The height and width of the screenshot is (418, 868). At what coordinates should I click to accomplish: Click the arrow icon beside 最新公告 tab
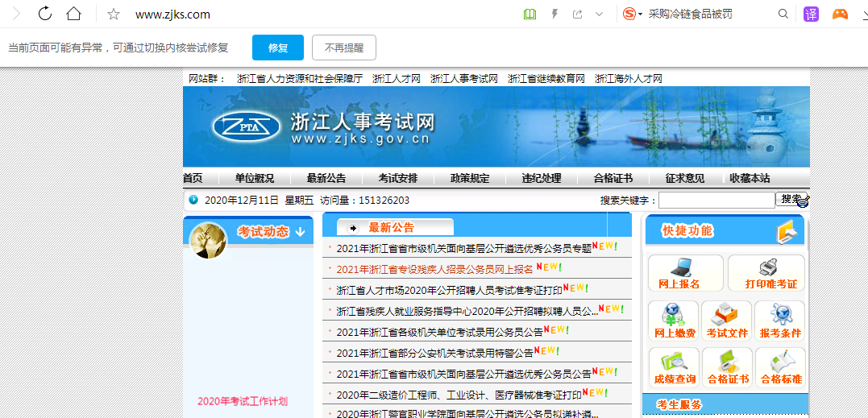pyautogui.click(x=354, y=228)
